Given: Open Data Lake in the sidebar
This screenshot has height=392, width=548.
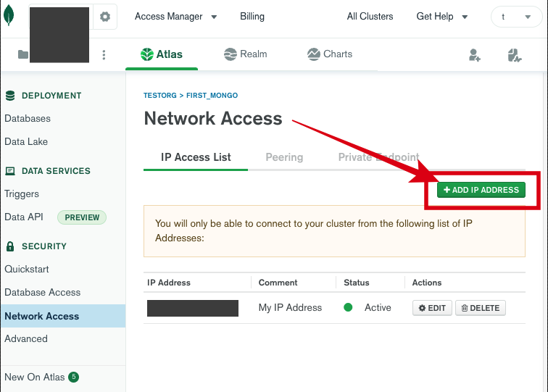Looking at the screenshot, I should click(26, 141).
